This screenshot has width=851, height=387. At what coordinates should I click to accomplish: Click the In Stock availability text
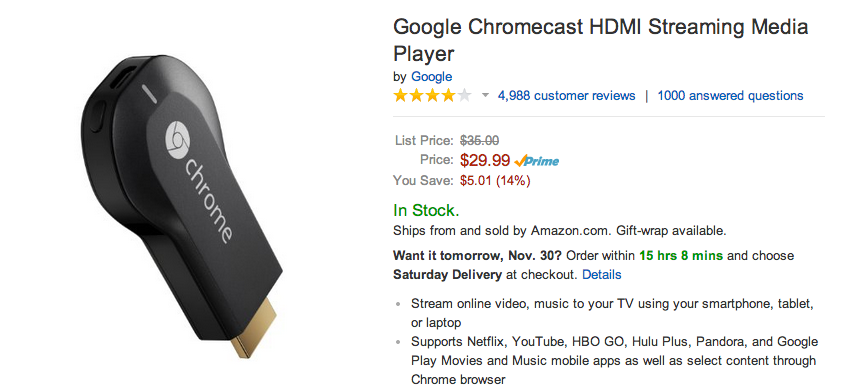(x=426, y=210)
